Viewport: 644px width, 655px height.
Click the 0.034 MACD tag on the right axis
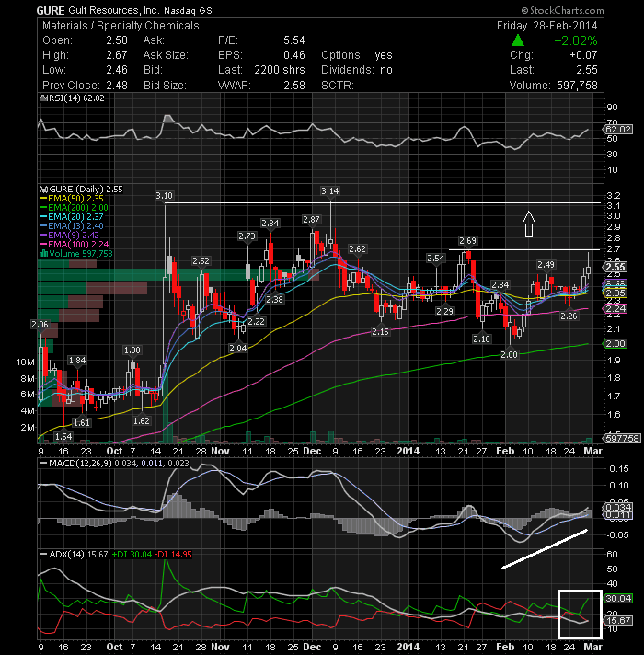point(618,507)
